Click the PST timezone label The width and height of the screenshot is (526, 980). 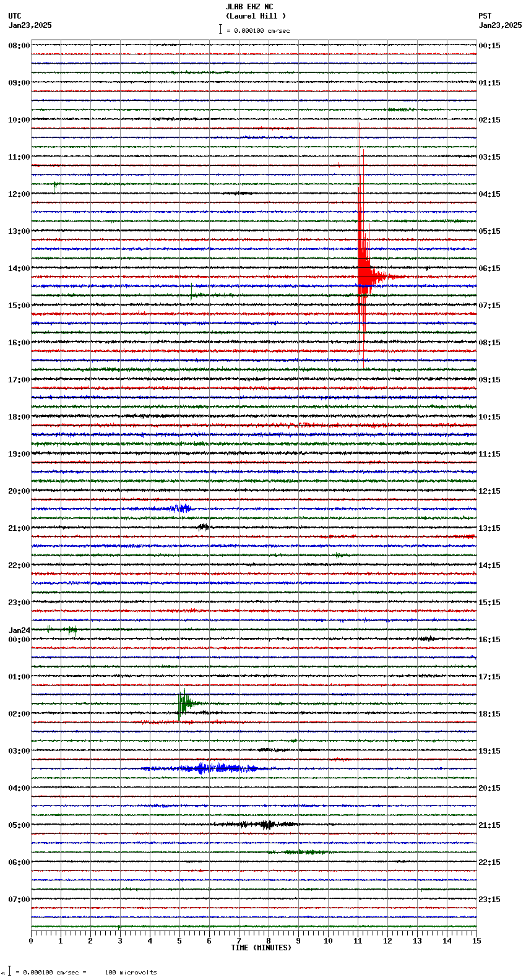point(485,16)
